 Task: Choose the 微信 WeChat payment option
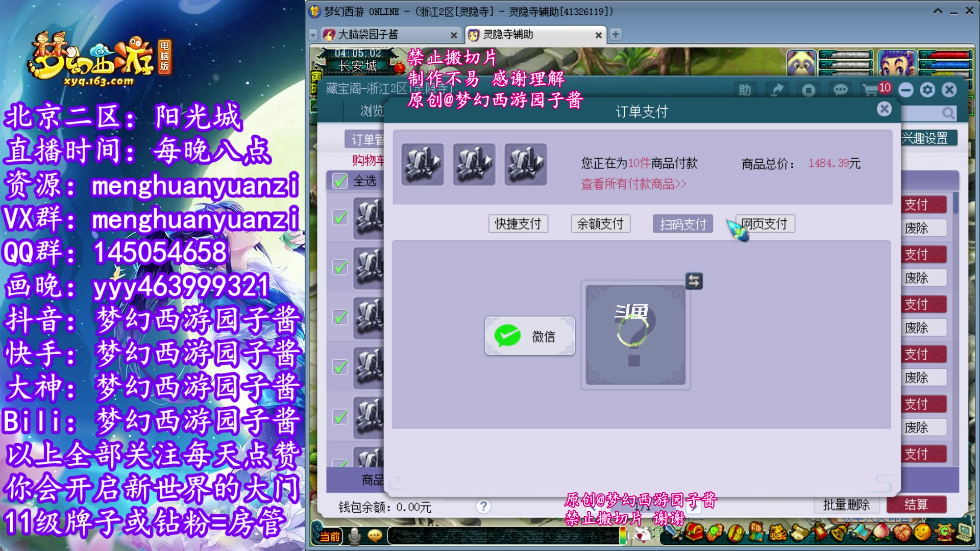point(530,336)
